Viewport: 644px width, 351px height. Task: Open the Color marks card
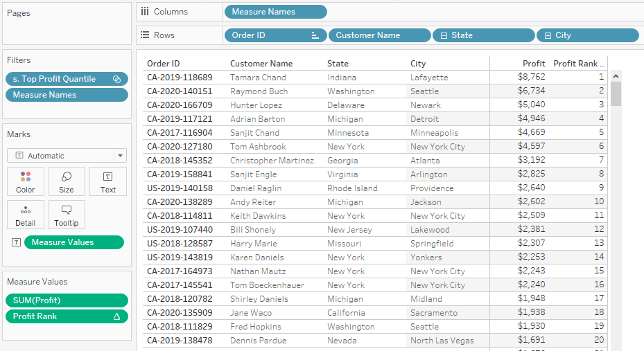coord(26,181)
